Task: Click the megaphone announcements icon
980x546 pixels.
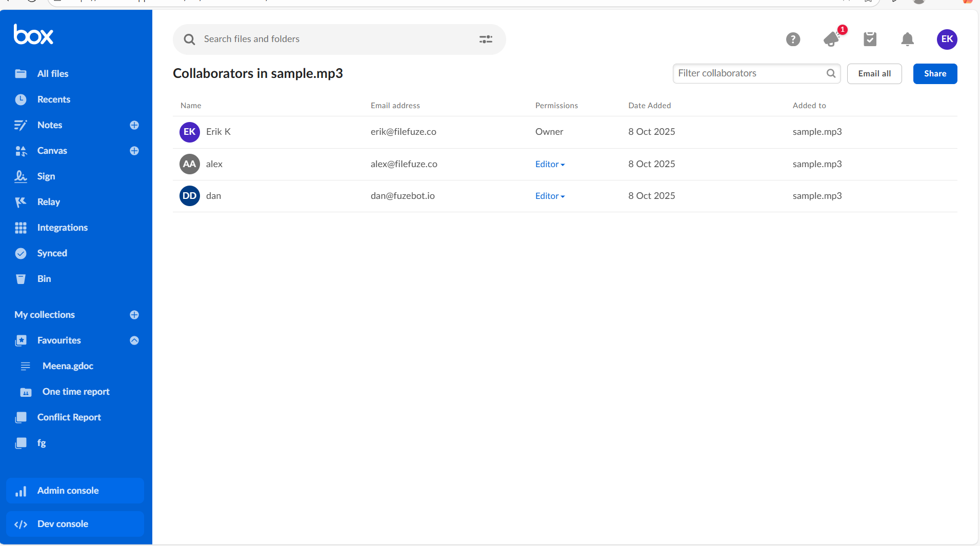Action: [832, 39]
